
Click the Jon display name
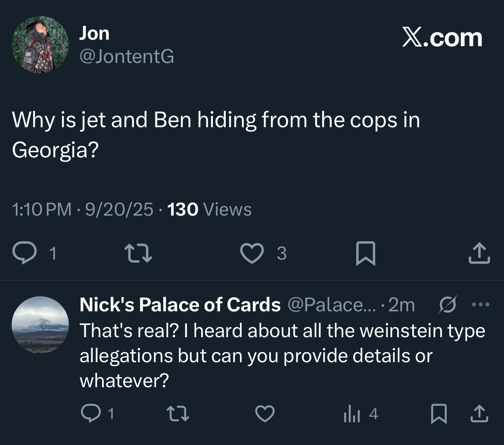tap(94, 34)
